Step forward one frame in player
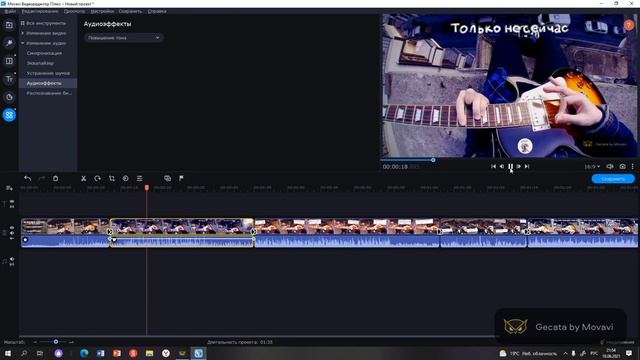This screenshot has width=640, height=360. click(x=518, y=167)
